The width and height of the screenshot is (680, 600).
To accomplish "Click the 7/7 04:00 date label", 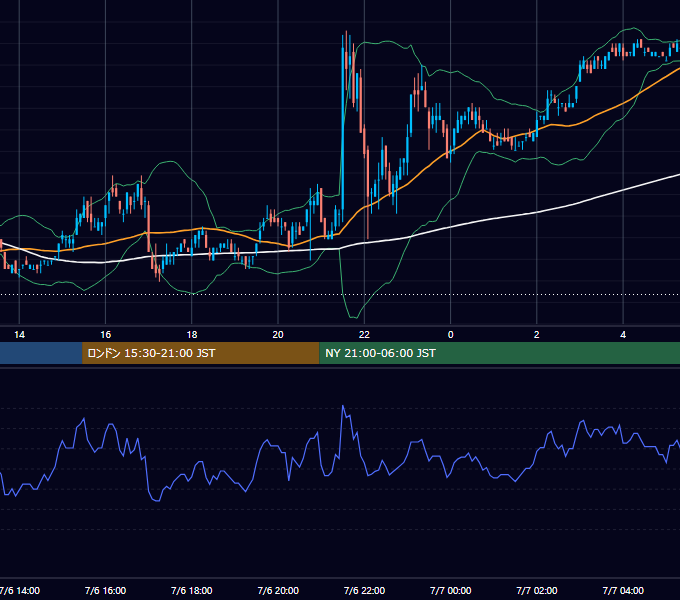I will [x=623, y=590].
